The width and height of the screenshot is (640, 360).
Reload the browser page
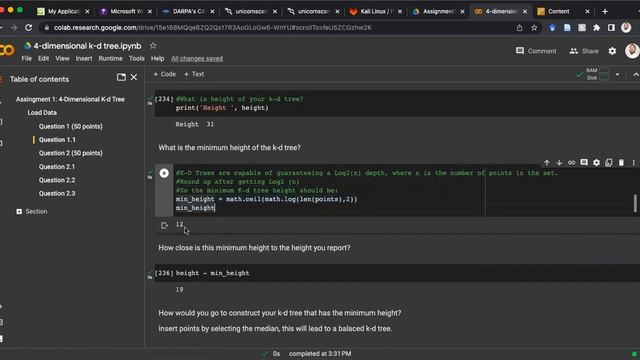point(28,27)
